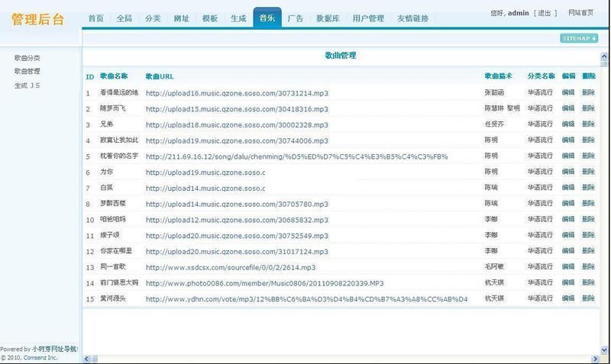Select the 用户管理 tab
This screenshot has width=611, height=364.
click(368, 18)
